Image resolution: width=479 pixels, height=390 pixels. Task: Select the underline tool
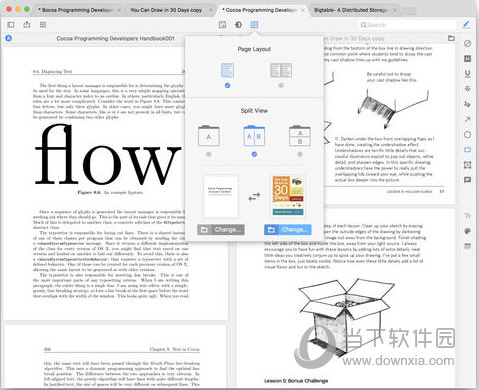467,74
